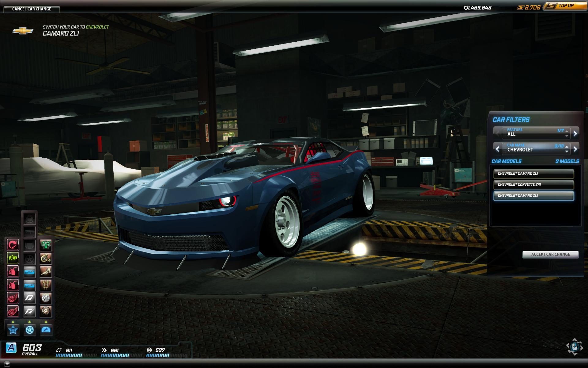Inspect the brake disc performance part
The image size is (588, 368).
coord(46,298)
